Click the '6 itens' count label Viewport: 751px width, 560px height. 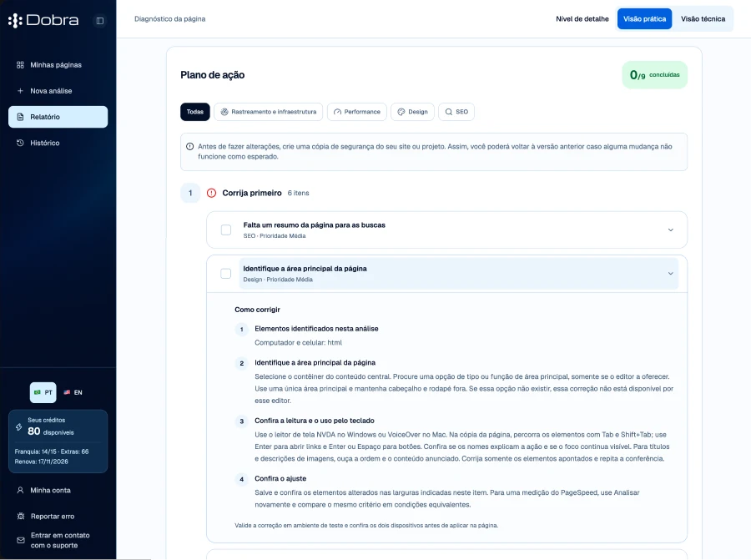(298, 193)
